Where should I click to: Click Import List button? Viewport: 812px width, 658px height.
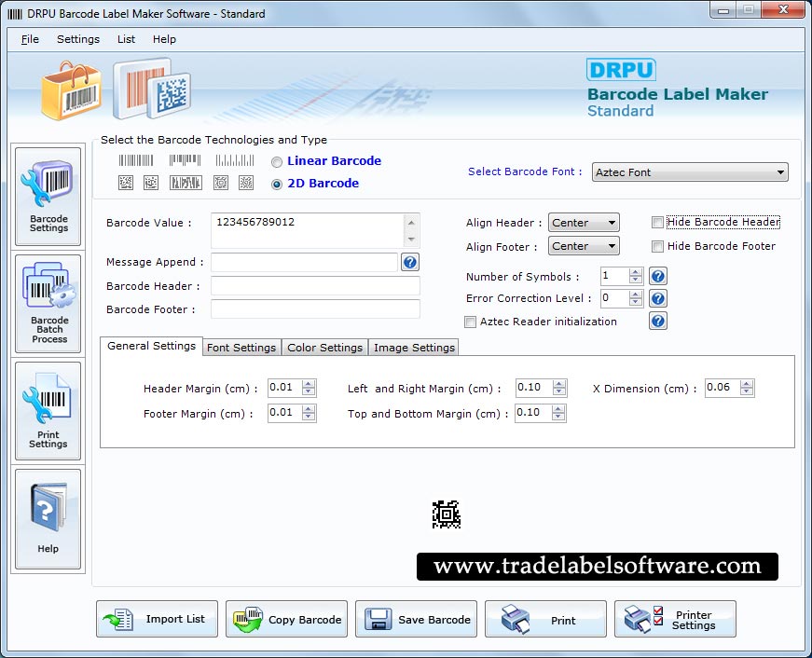(x=157, y=619)
